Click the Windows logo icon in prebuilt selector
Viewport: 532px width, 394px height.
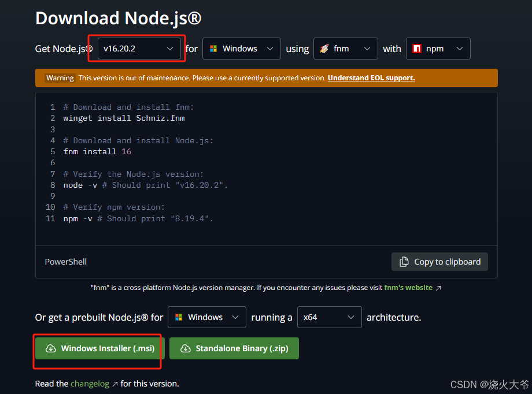179,317
